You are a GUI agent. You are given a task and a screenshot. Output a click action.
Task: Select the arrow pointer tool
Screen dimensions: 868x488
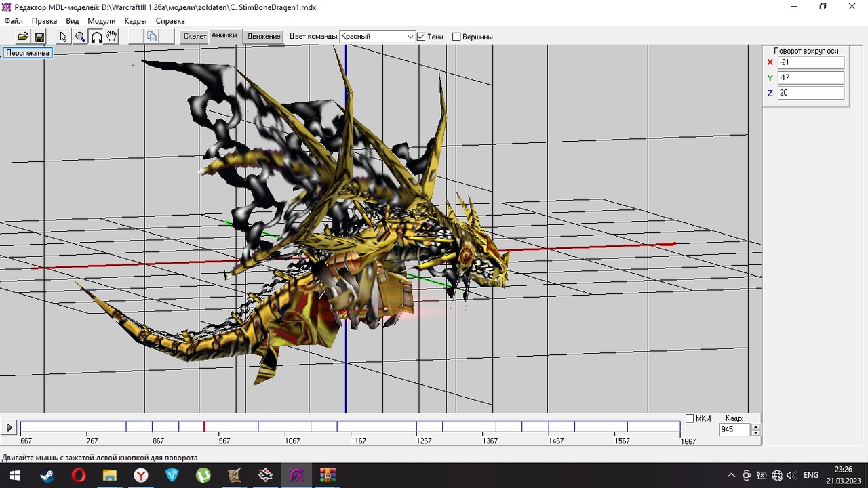(x=64, y=37)
